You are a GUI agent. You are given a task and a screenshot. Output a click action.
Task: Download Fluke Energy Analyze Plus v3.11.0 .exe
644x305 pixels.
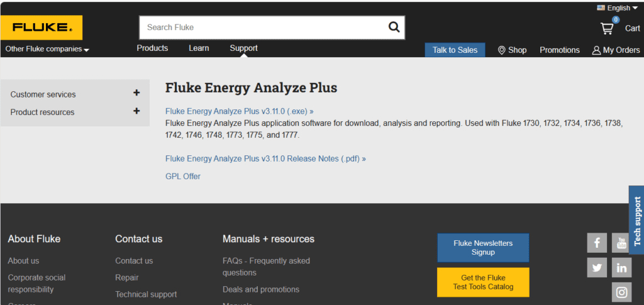240,111
